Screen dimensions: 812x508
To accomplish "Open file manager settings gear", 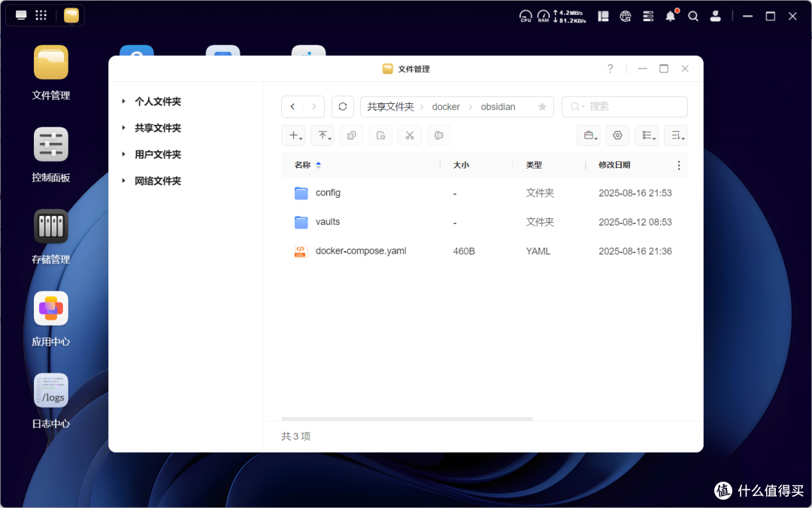I will point(617,135).
